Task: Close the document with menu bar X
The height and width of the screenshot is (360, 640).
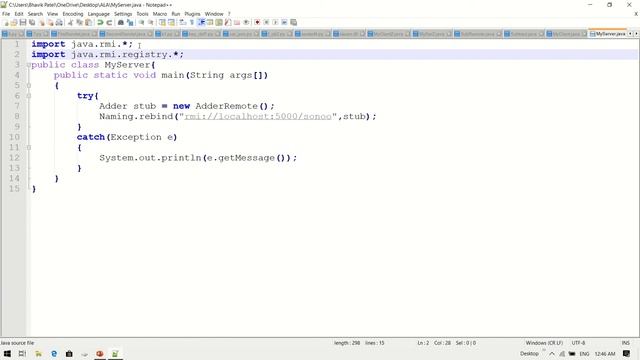Action: pos(636,14)
